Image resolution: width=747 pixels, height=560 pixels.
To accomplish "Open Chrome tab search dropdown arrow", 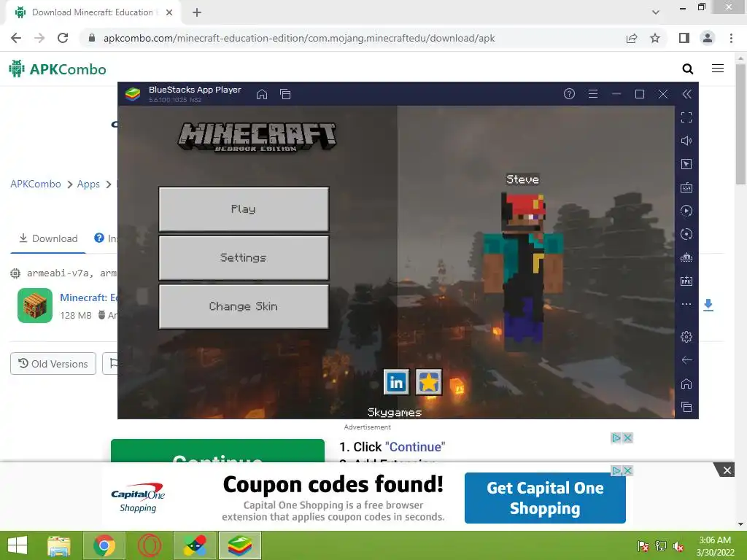I will click(656, 12).
